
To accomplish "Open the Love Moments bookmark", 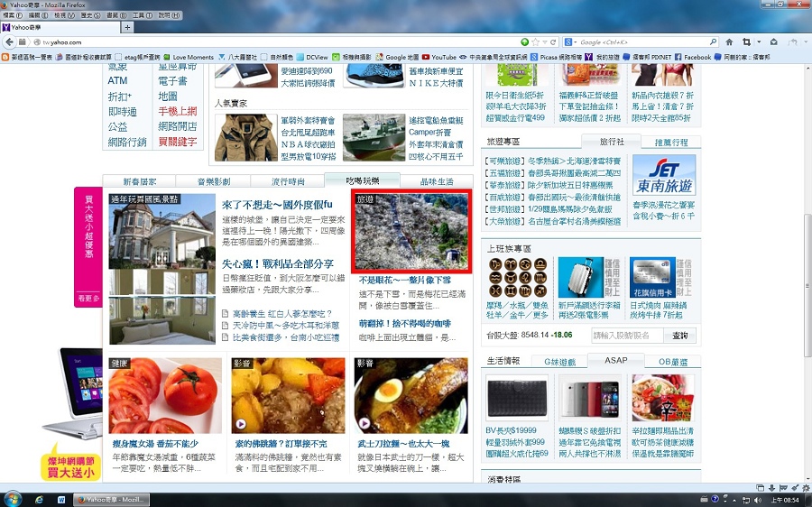I will (189, 57).
